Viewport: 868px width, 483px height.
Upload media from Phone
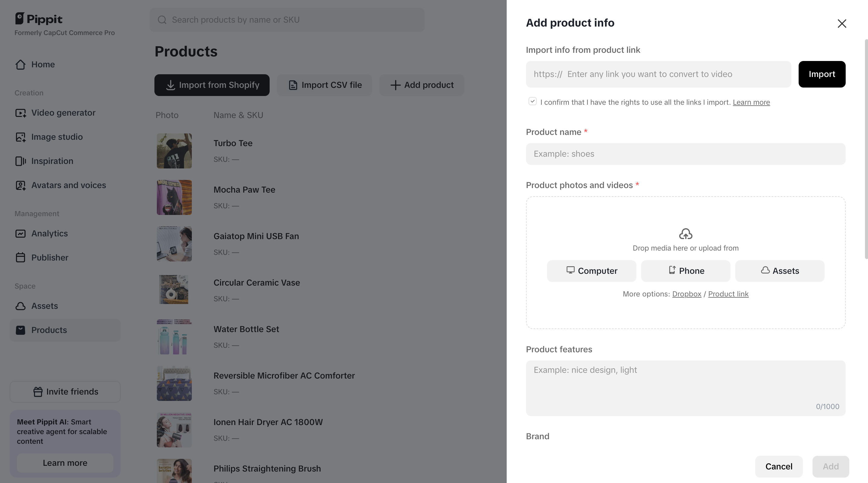click(x=685, y=271)
